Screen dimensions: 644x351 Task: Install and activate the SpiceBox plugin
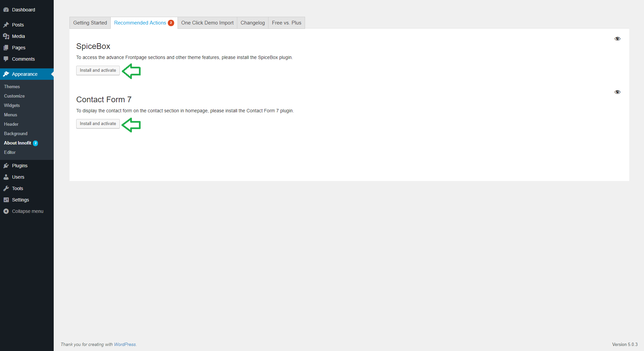(98, 70)
